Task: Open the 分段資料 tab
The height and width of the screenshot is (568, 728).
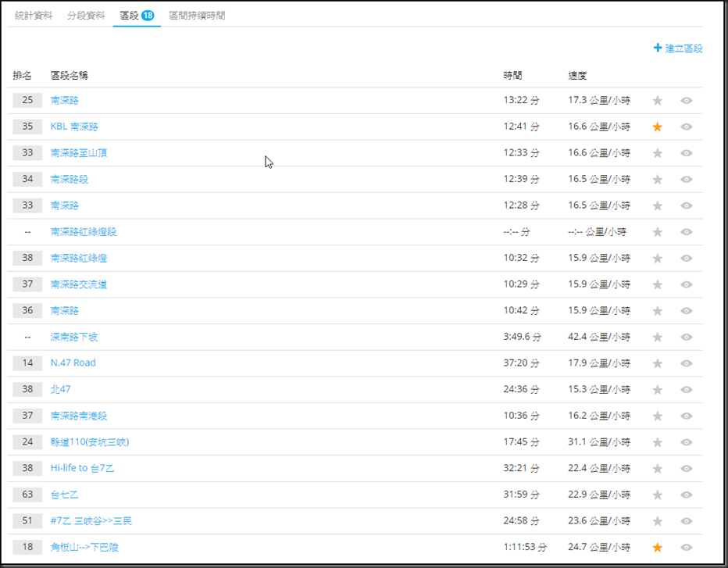Action: coord(86,16)
